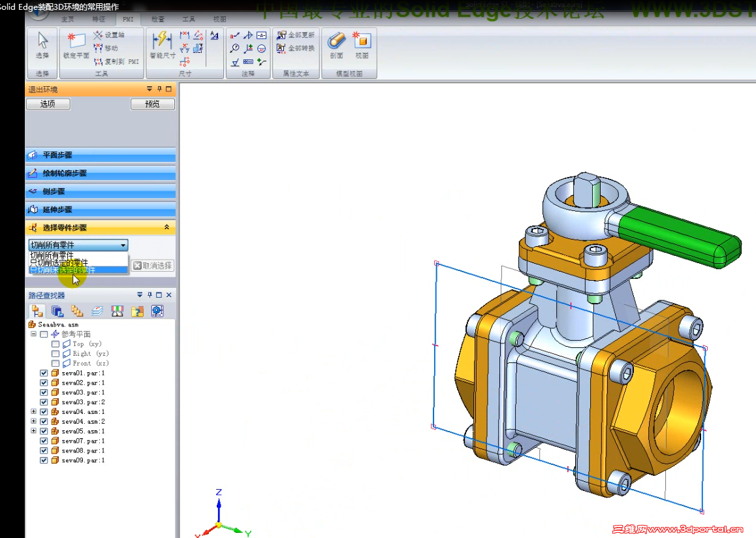
Task: Pin the 路径查找器 panel
Action: pos(150,294)
